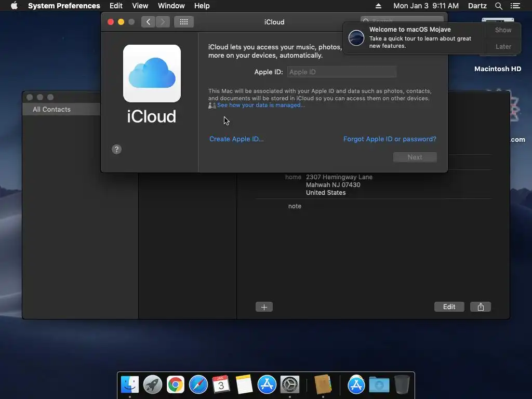Viewport: 532px width, 399px height.
Task: Click Edit button in Contacts window
Action: tap(449, 307)
